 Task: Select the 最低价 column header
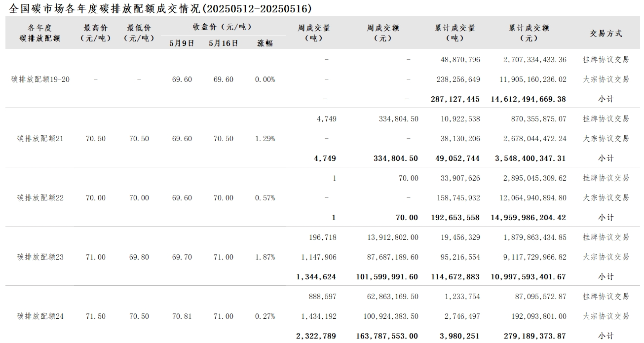(139, 33)
